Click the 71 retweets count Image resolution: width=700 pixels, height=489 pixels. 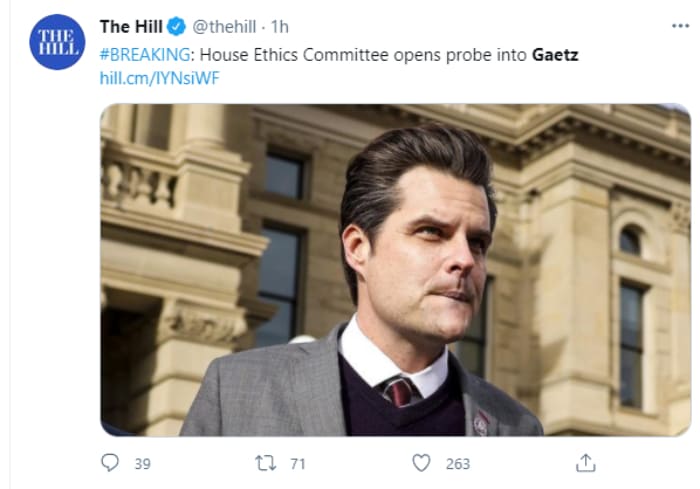[x=298, y=464]
